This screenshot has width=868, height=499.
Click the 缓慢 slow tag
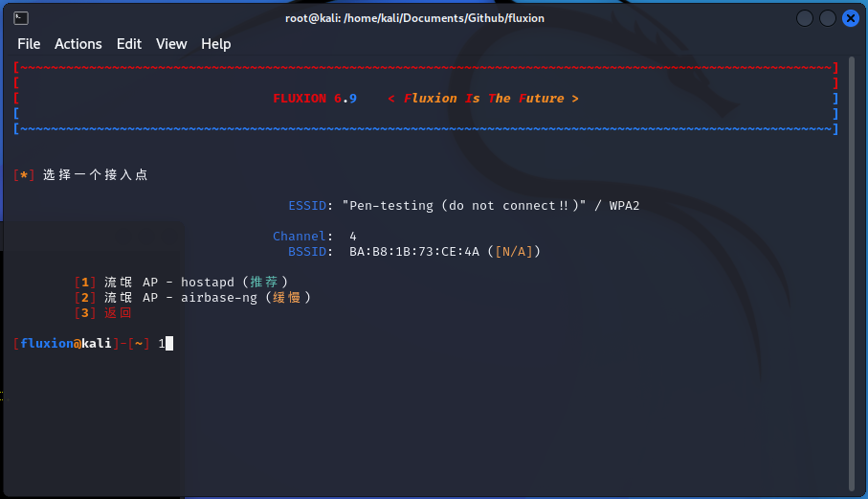pos(287,298)
